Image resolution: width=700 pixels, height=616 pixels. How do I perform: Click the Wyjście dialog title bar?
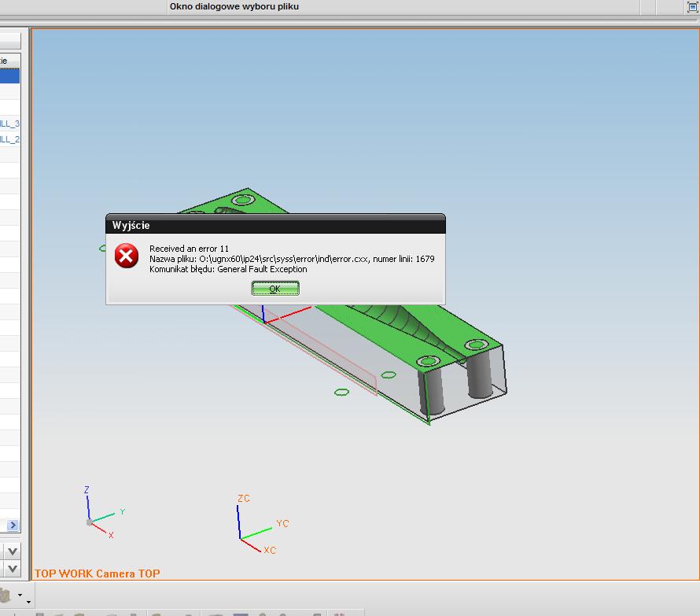coord(275,225)
